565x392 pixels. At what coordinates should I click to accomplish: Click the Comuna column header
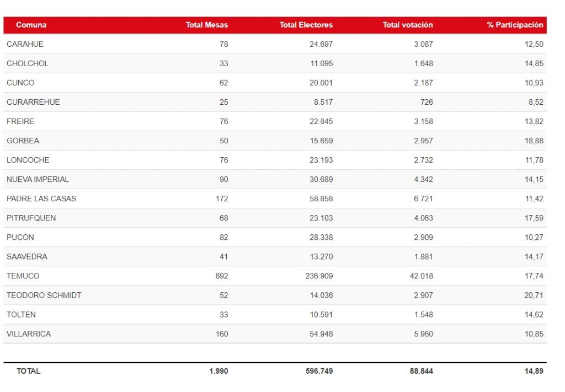31,25
